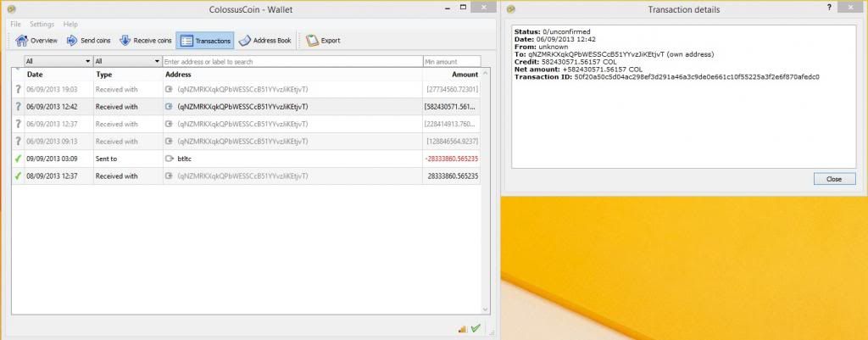Select the 08/09/2013 12:37 transaction date

click(52, 176)
